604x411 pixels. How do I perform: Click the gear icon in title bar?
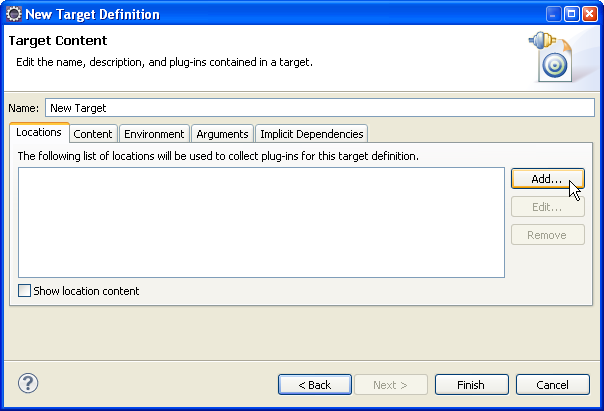click(x=14, y=14)
